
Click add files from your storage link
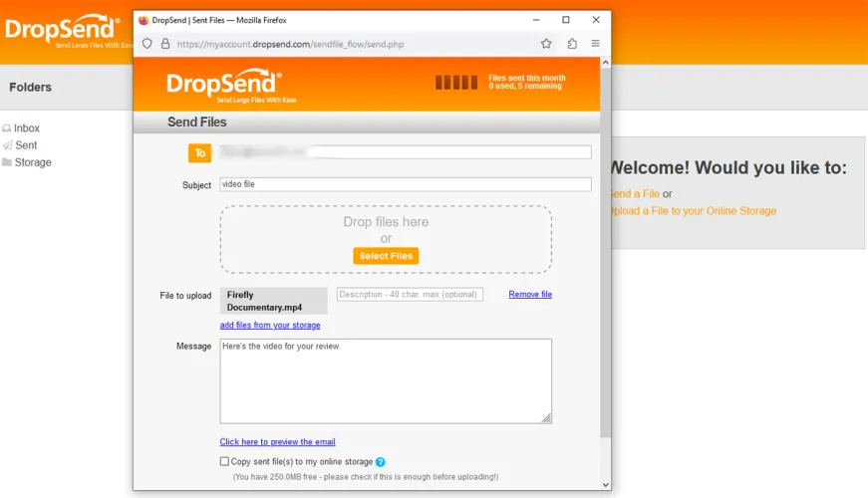click(270, 325)
